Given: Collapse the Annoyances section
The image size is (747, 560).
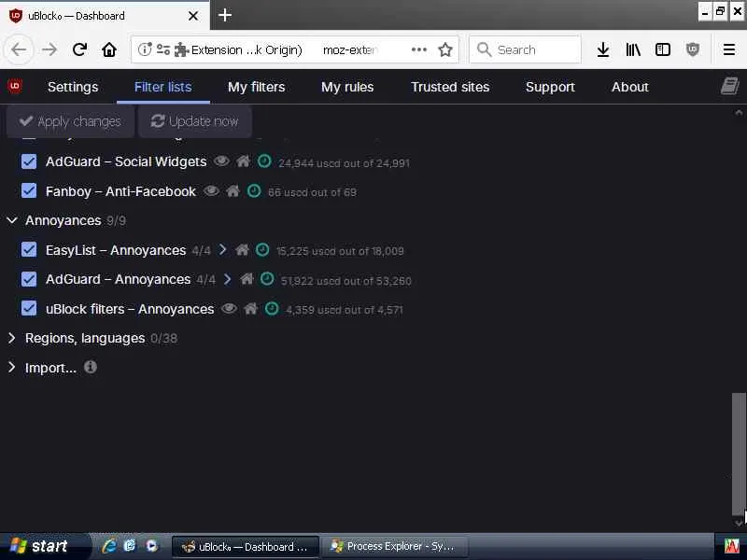Looking at the screenshot, I should click(12, 220).
